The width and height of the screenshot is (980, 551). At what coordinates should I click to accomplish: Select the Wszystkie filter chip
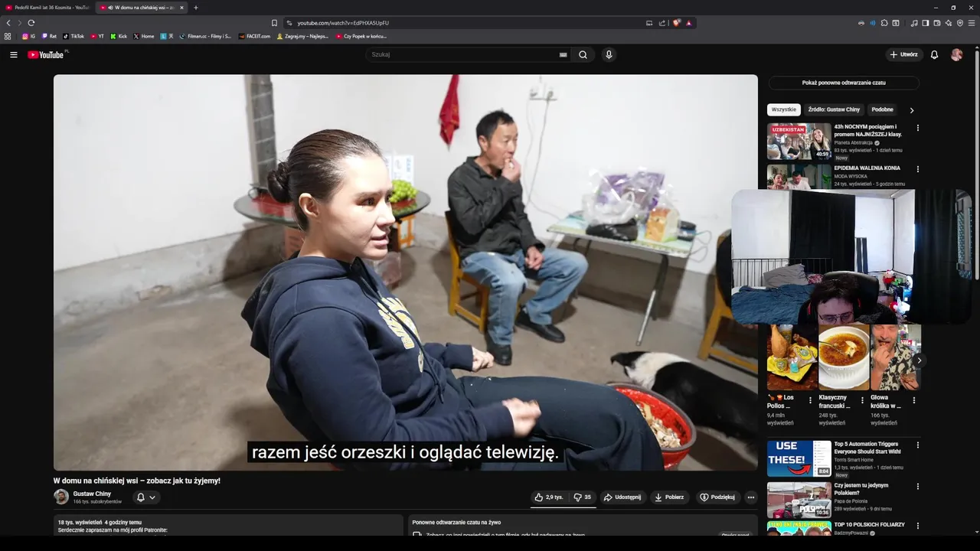784,109
